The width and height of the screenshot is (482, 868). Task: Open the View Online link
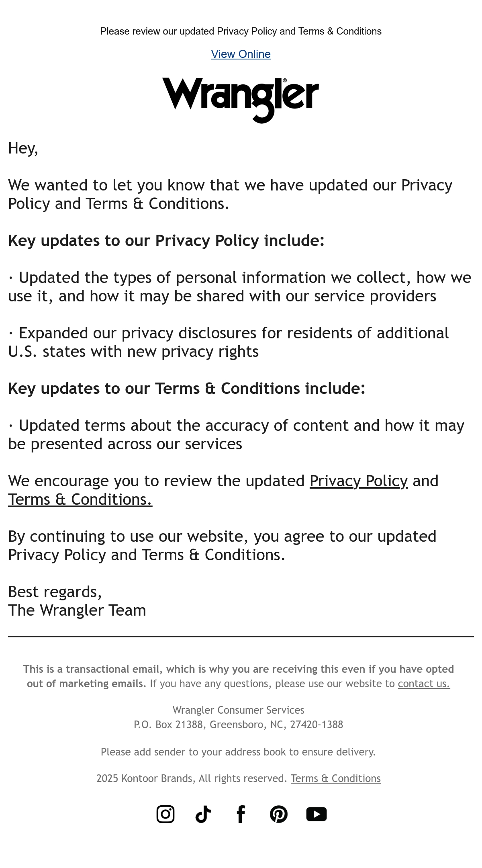241,54
